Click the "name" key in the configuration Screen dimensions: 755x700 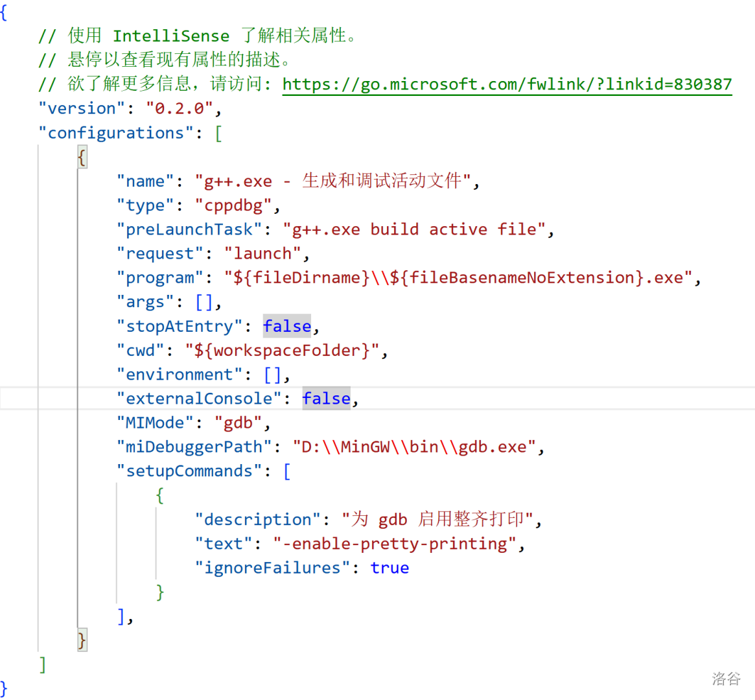coord(145,181)
